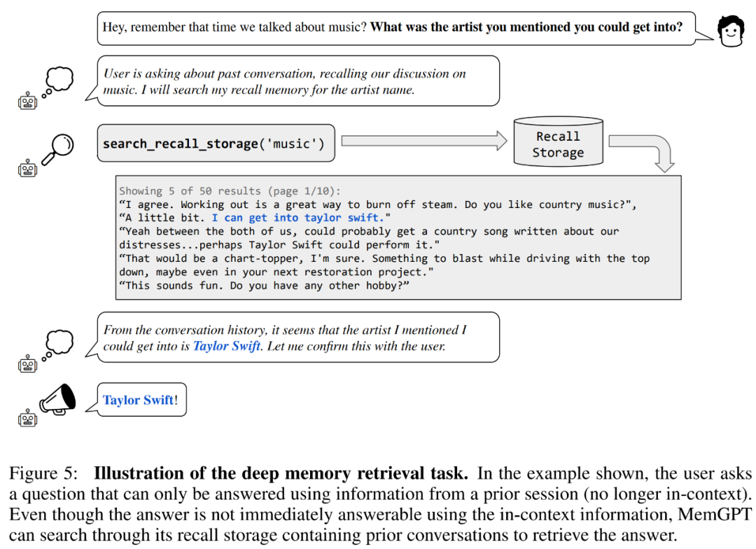This screenshot has width=756, height=549.
Task: Click the user face avatar icon
Action: (x=730, y=32)
